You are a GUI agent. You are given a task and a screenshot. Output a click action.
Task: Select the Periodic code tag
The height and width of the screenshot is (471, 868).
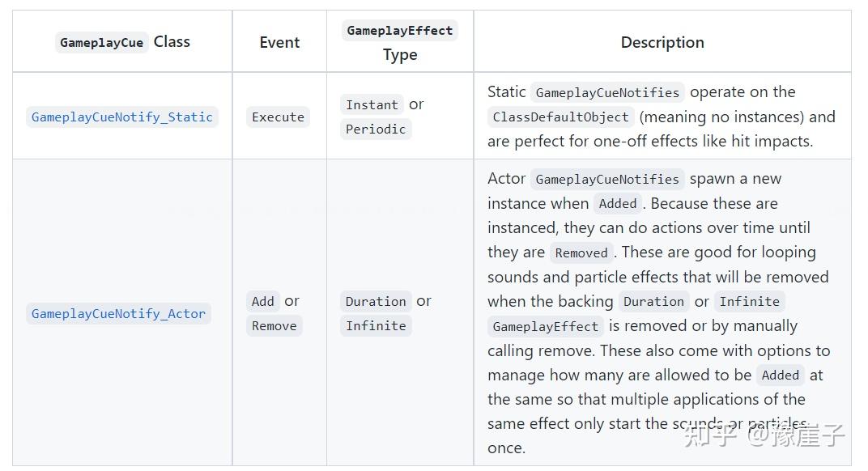(x=376, y=129)
